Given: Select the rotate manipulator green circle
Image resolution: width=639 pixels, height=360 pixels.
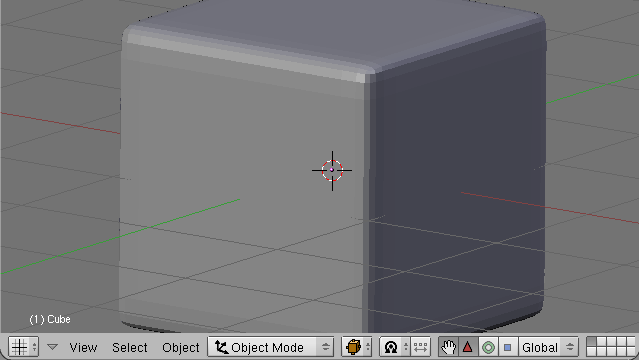Looking at the screenshot, I should (488, 347).
